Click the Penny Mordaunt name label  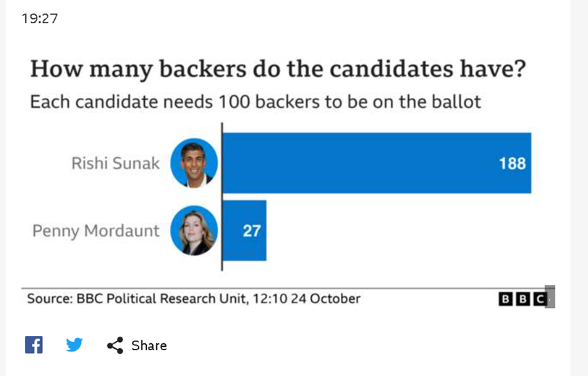pyautogui.click(x=96, y=230)
